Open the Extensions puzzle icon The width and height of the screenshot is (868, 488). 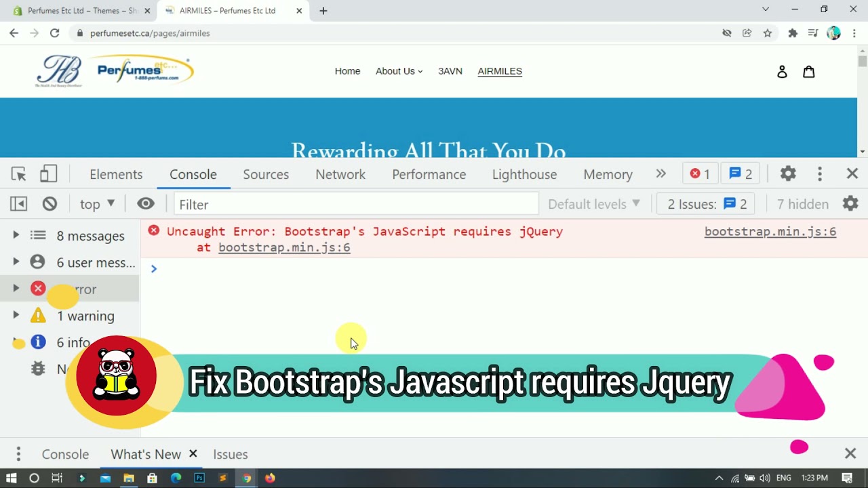793,33
